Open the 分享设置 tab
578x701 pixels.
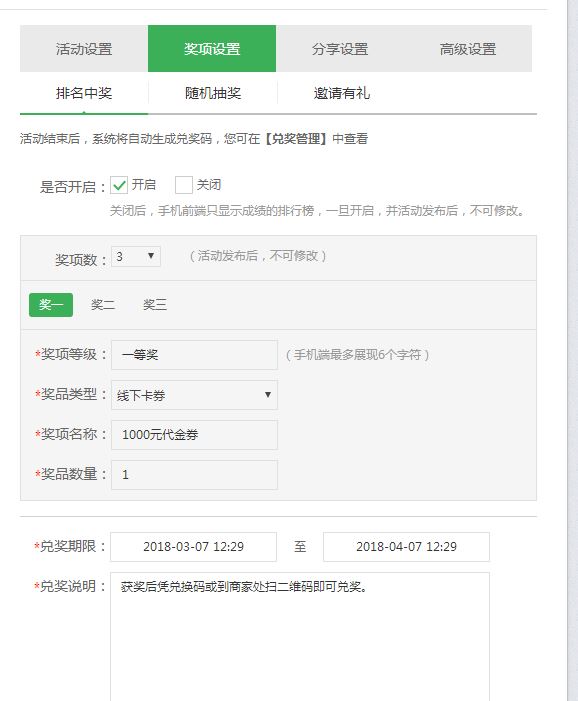(x=340, y=49)
